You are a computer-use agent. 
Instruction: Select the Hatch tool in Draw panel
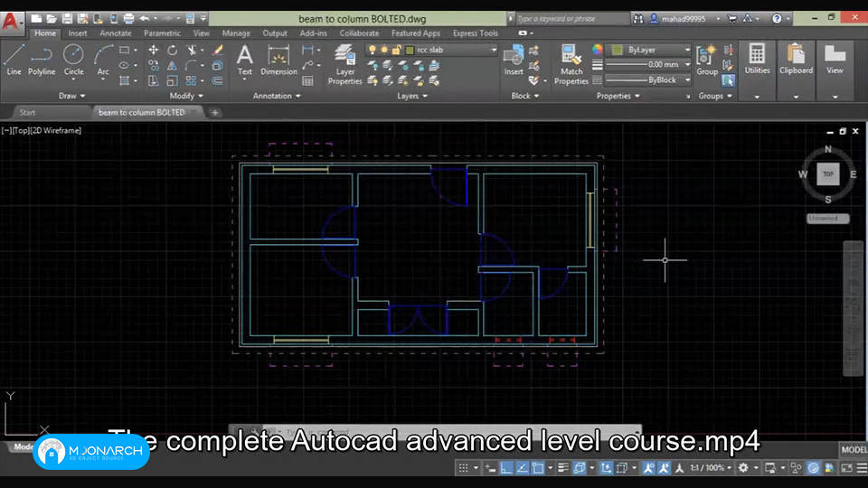(x=125, y=80)
